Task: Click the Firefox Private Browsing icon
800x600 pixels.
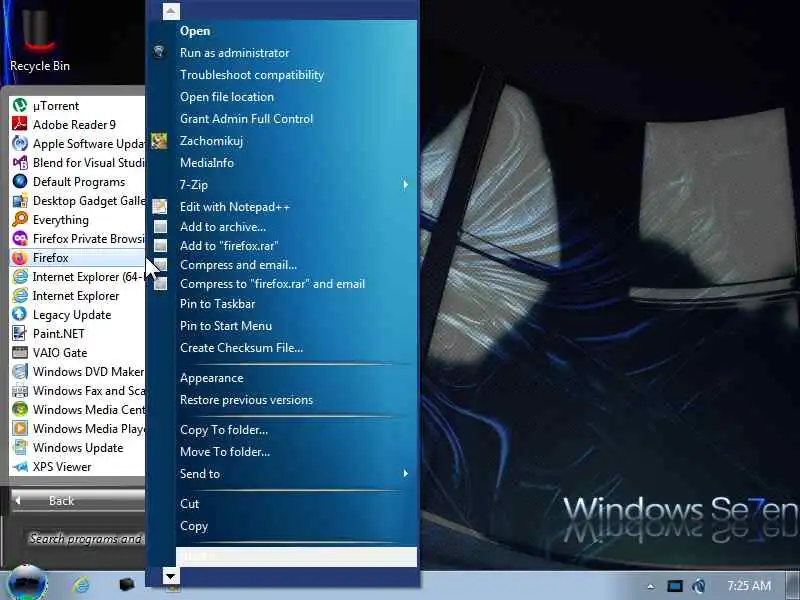Action: click(20, 238)
